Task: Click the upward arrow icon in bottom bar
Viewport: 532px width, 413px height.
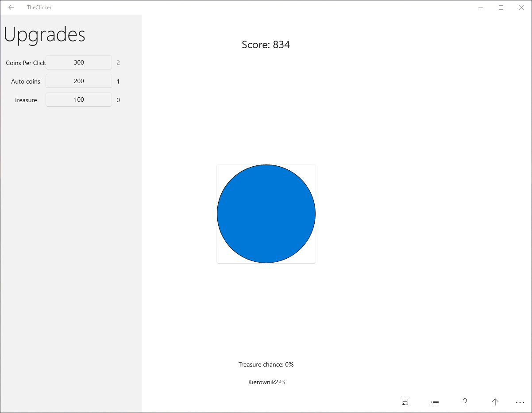Action: [x=495, y=402]
